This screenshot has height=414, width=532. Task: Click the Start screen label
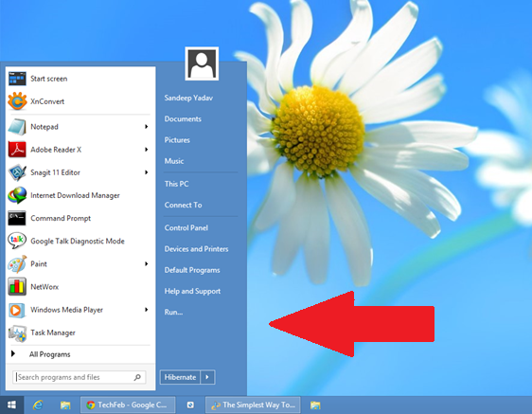coord(49,79)
